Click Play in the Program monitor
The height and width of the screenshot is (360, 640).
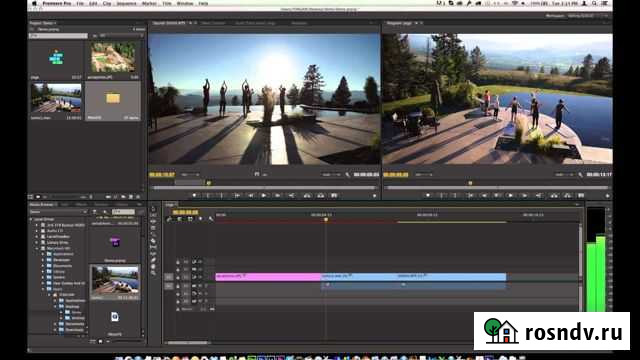click(511, 196)
